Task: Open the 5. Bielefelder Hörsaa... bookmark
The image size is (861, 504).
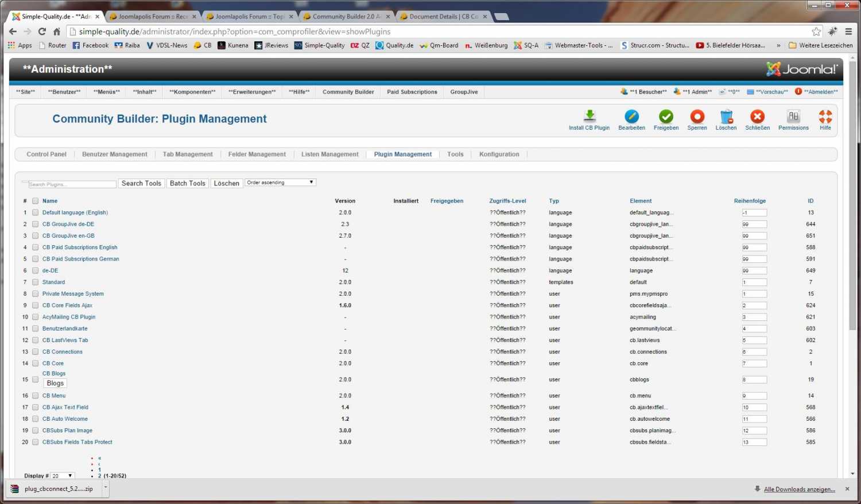Action: tap(731, 45)
